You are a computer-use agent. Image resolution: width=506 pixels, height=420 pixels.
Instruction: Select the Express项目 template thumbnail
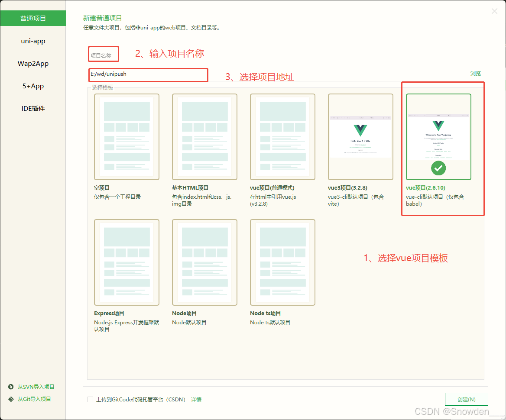click(x=126, y=262)
